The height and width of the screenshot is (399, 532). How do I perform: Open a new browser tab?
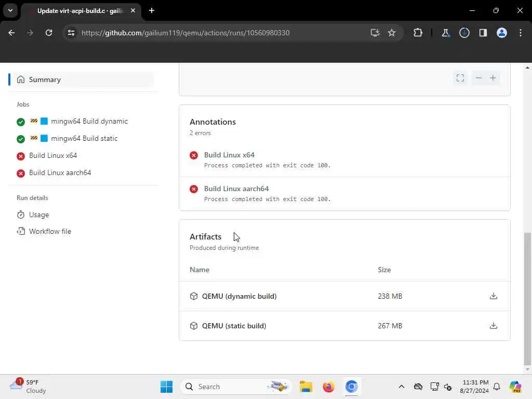pyautogui.click(x=152, y=10)
